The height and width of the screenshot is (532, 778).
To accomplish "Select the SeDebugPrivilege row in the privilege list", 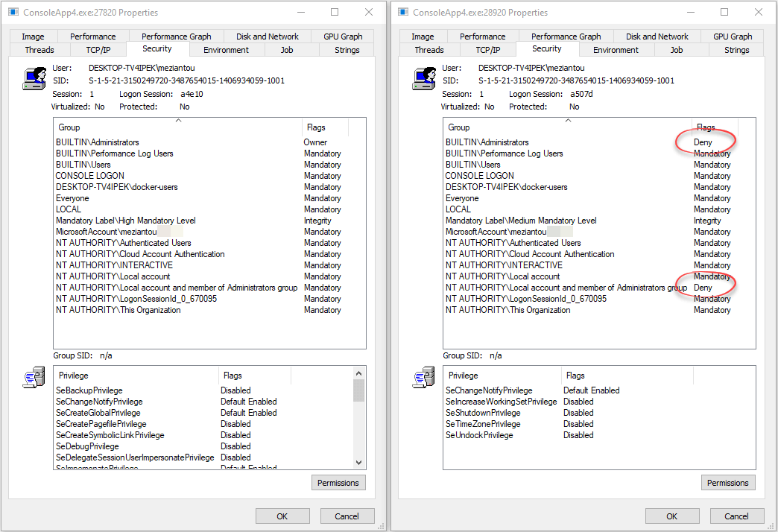I will pos(89,446).
